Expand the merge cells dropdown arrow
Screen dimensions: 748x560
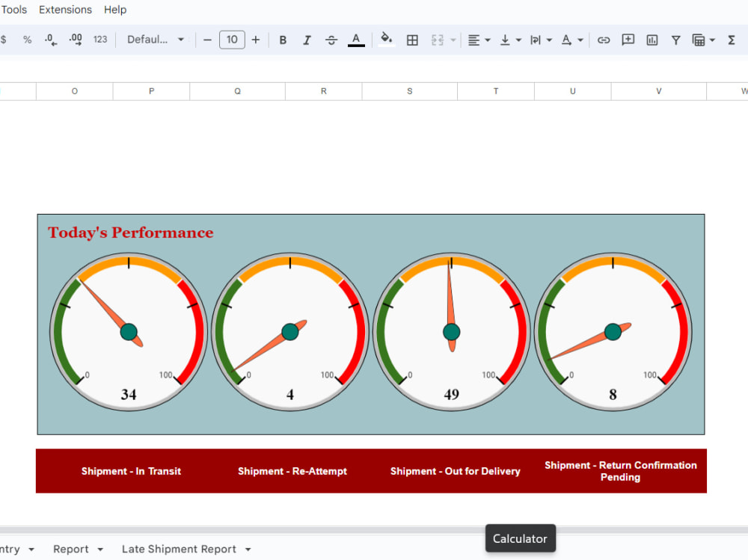pyautogui.click(x=453, y=40)
